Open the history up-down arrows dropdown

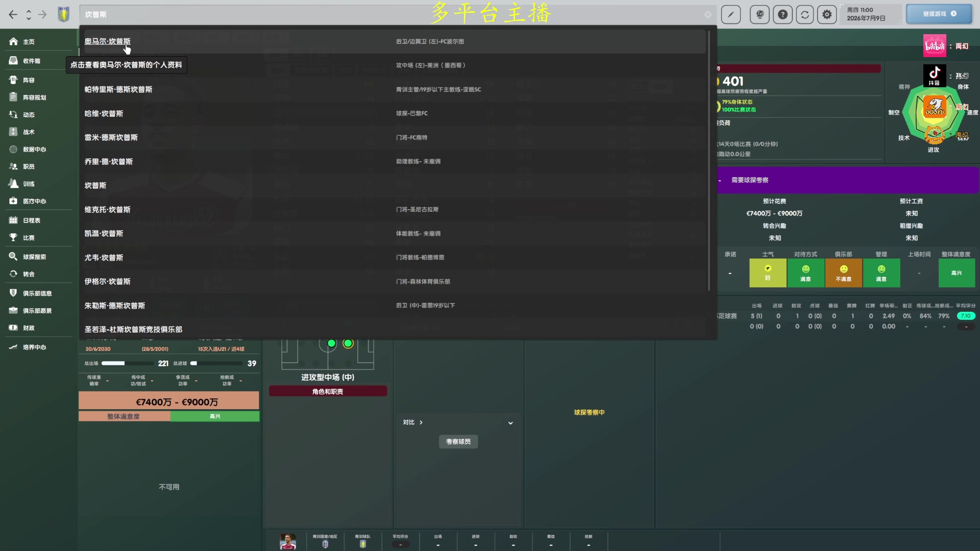pos(29,15)
